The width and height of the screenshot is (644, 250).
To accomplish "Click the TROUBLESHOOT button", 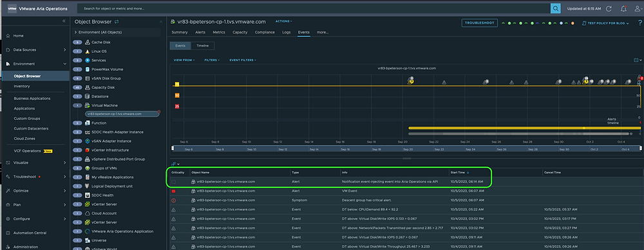I will (x=480, y=23).
